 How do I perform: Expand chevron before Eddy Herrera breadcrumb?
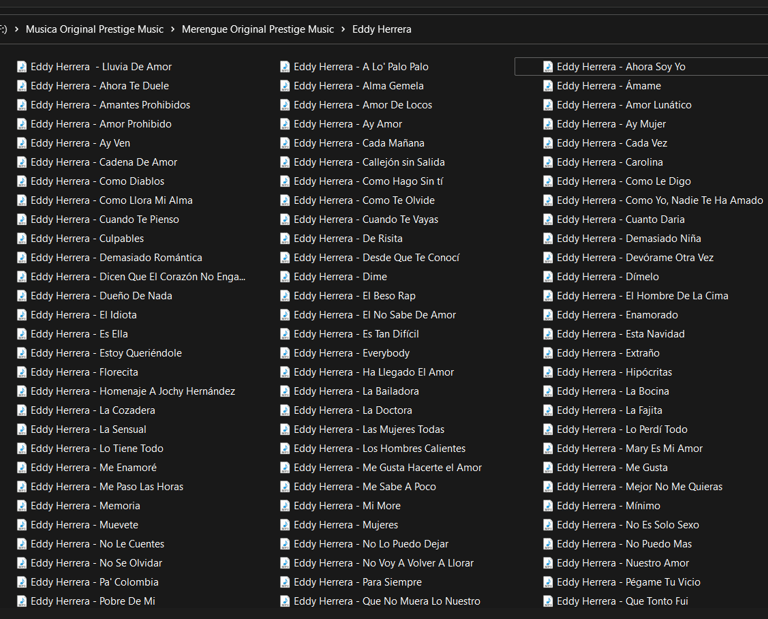click(343, 29)
